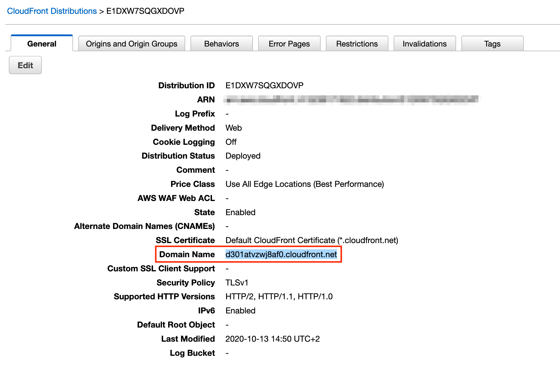This screenshot has width=560, height=392.
Task: Click the Cookie Logging label
Action: pyautogui.click(x=184, y=142)
